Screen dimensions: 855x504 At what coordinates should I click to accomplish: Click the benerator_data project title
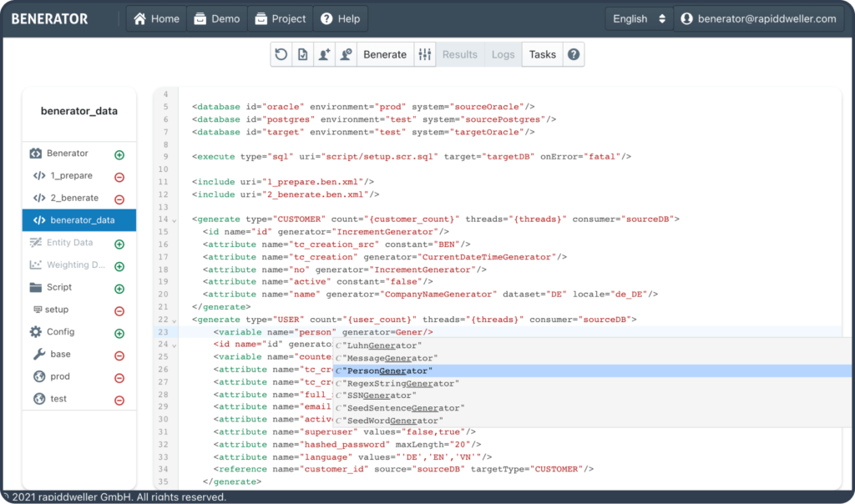tap(79, 111)
